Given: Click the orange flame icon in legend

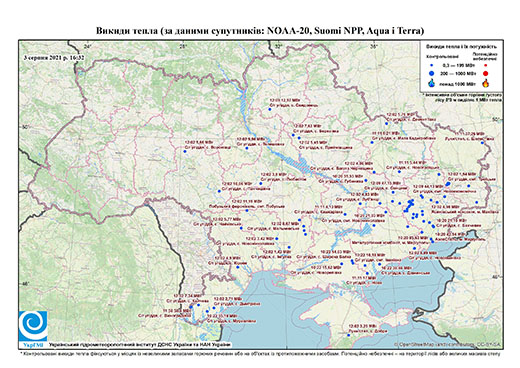Looking at the screenshot, I should pos(485,83).
